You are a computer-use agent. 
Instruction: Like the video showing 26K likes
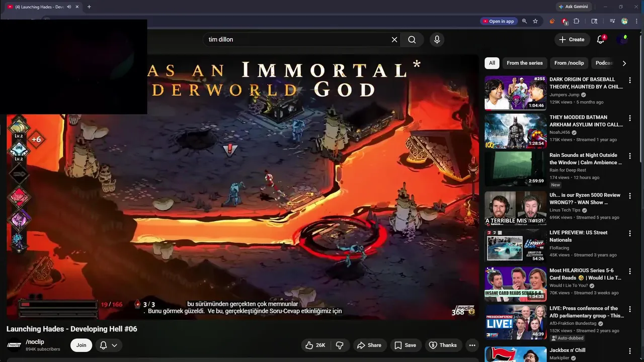[x=315, y=345]
